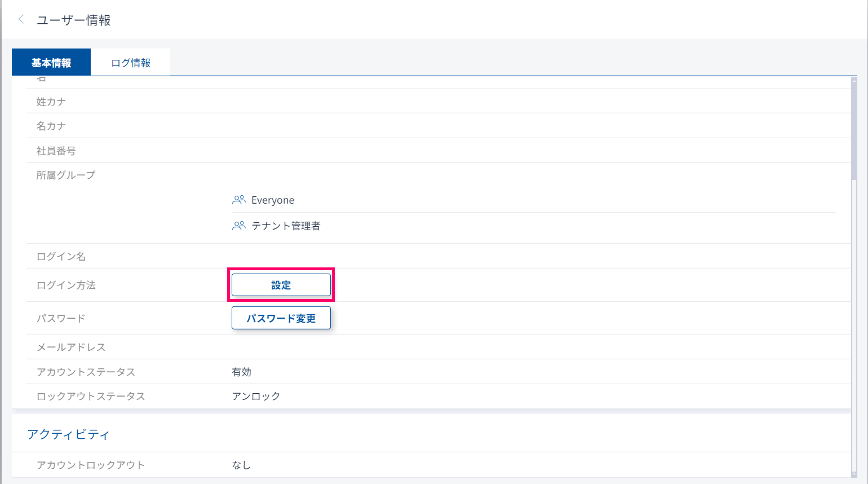The height and width of the screenshot is (484, 868).
Task: Click the ログイン名 field row
Action: point(61,256)
